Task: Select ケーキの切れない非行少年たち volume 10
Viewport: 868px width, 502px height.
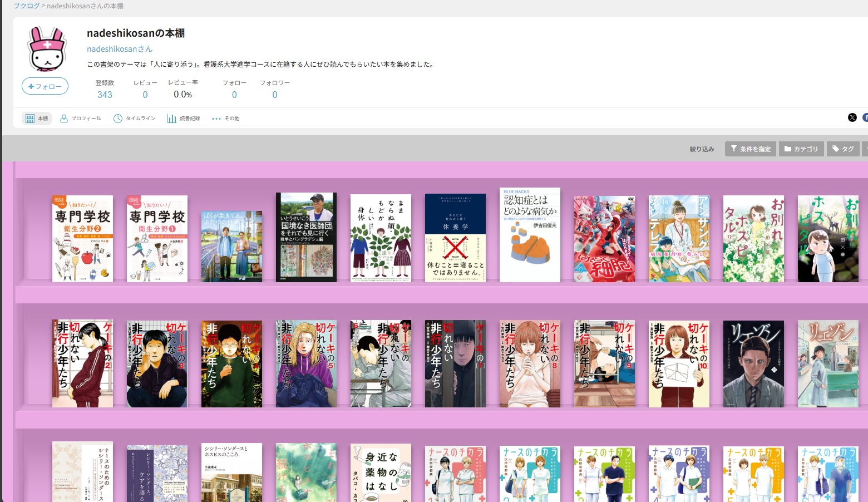Action: point(679,363)
